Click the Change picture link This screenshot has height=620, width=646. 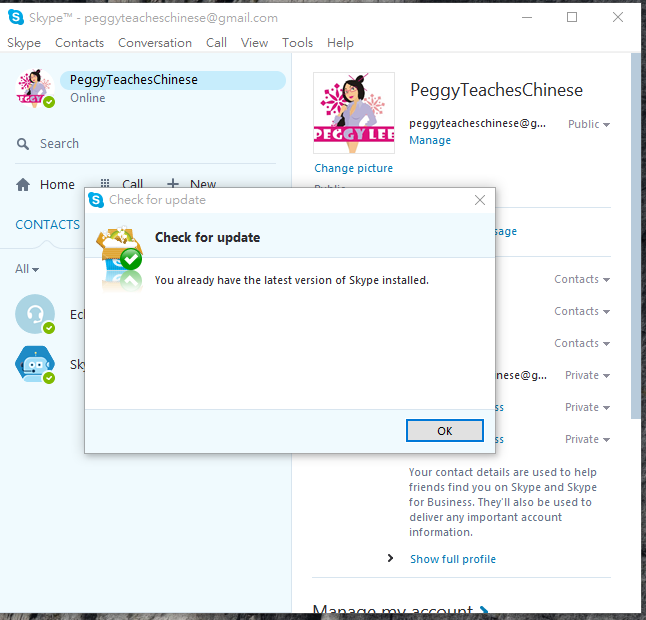(x=353, y=168)
